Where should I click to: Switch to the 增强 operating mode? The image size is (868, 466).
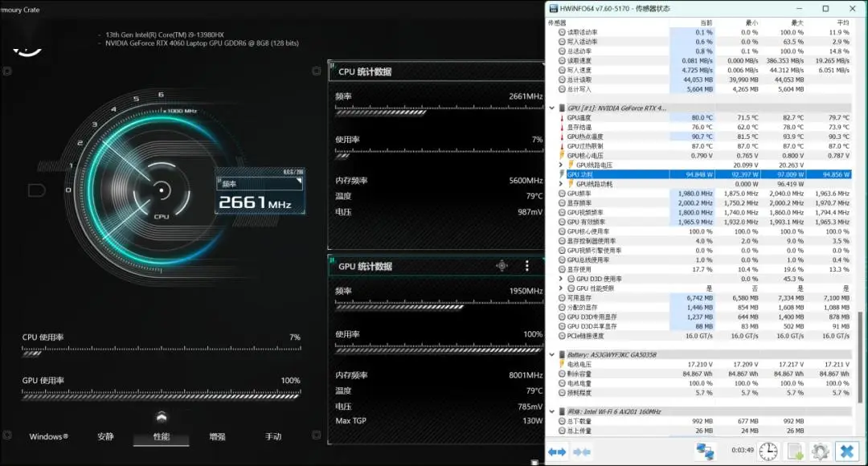217,436
